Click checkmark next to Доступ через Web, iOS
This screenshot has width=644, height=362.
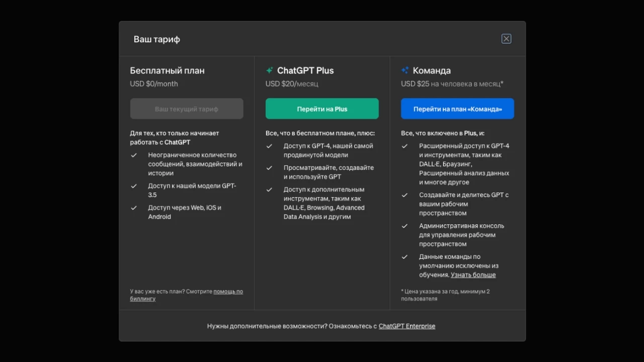point(134,208)
